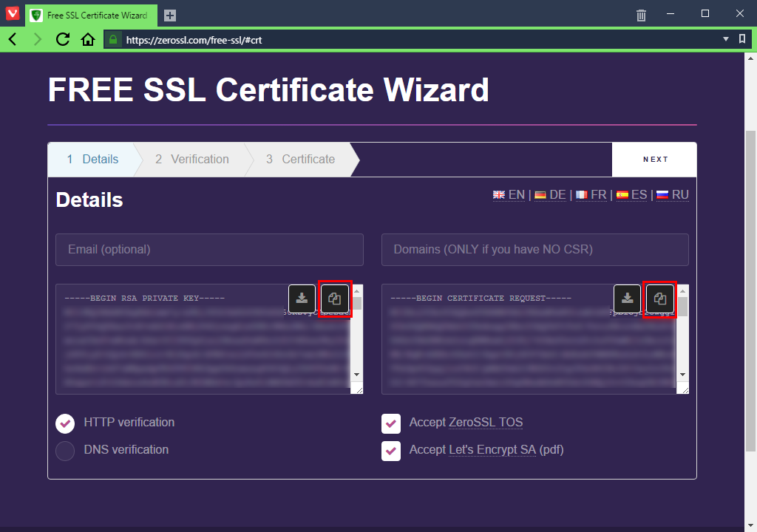The image size is (757, 532).
Task: Click certificate request textarea scroll up arrow
Action: click(682, 291)
